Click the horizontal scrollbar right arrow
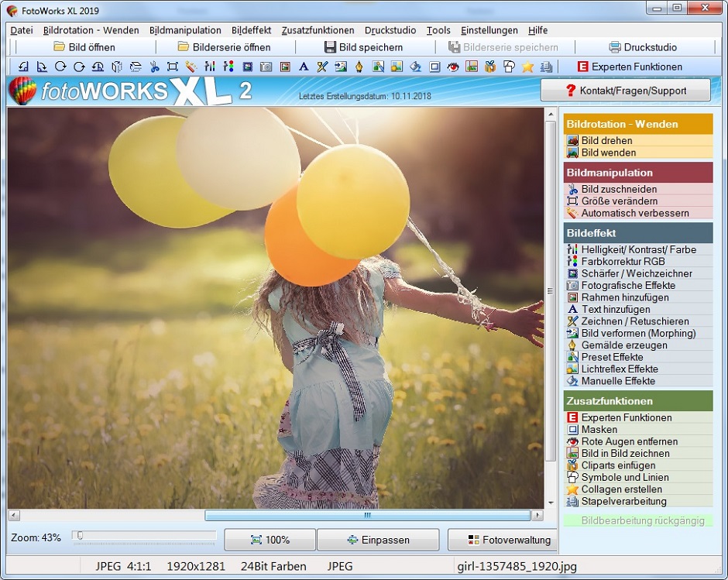728x580 pixels. point(537,515)
